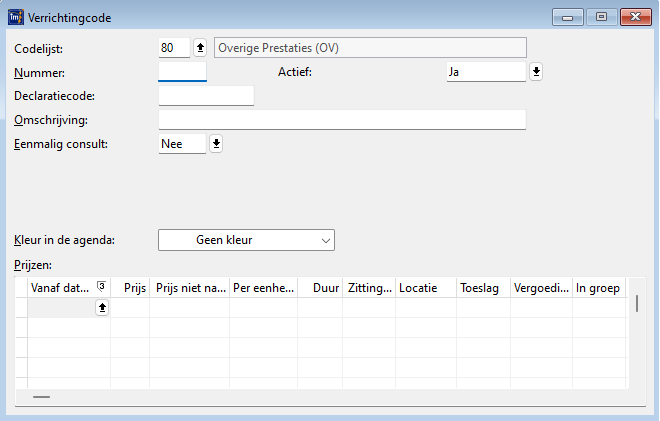Click the Codelijst lookup arrow icon

[x=200, y=48]
